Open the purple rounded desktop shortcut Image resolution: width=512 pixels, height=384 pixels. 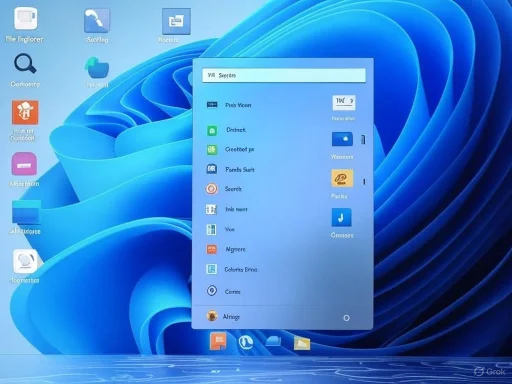tap(24, 169)
